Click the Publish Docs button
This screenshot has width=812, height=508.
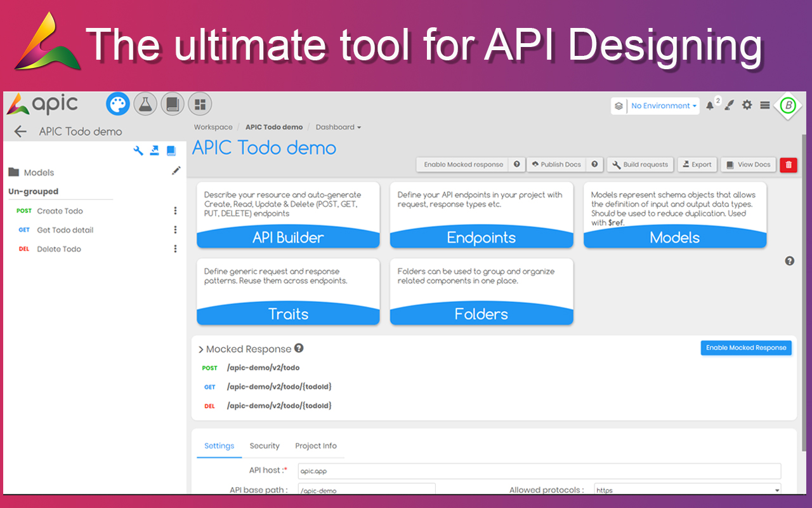556,164
